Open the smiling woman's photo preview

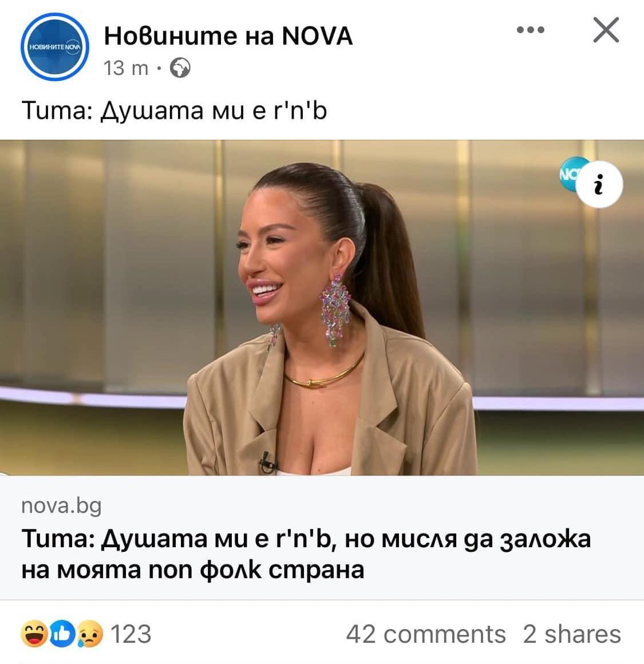pyautogui.click(x=322, y=307)
